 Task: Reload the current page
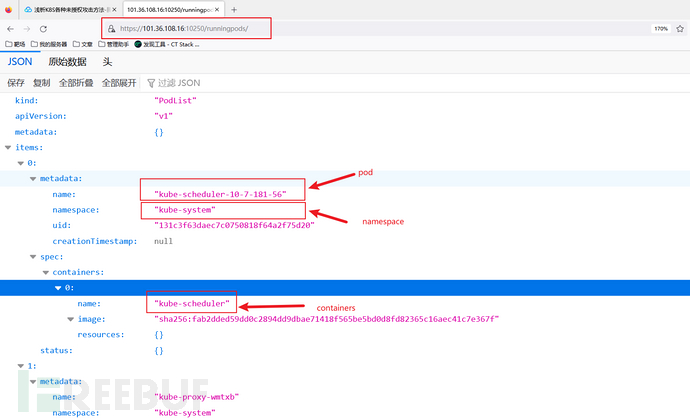(x=43, y=29)
